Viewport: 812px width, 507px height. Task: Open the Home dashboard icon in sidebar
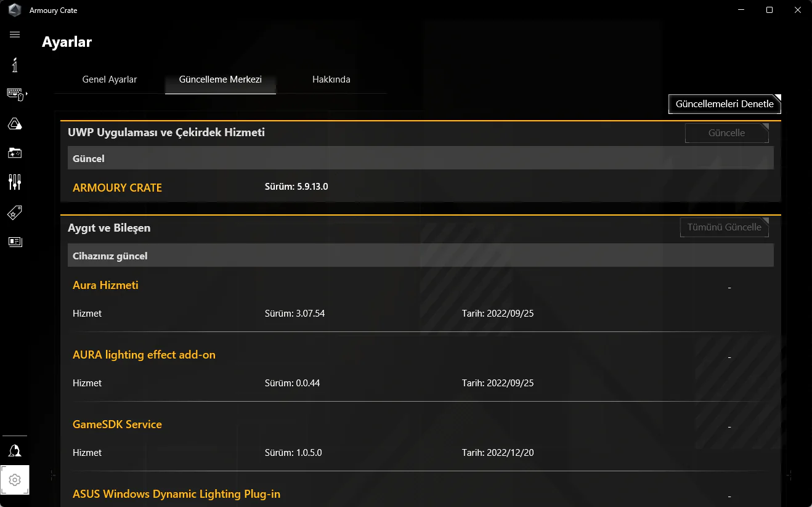tap(15, 65)
